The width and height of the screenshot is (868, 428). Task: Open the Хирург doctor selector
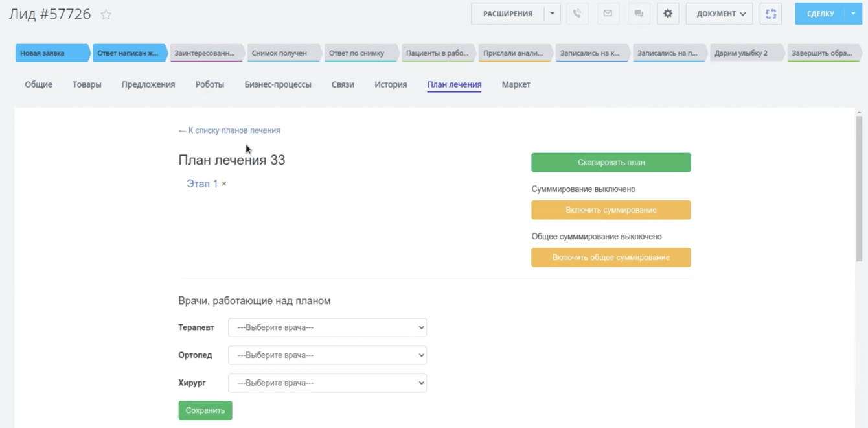tap(327, 383)
